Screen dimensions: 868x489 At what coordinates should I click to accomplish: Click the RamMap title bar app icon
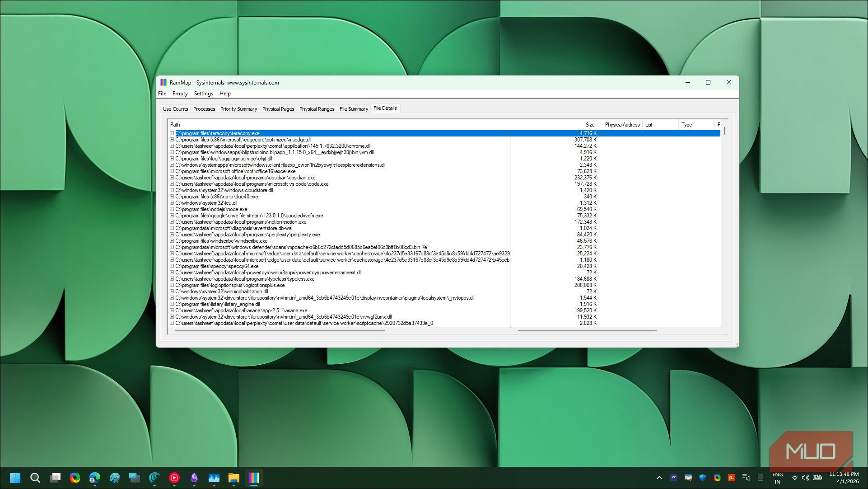pyautogui.click(x=163, y=82)
